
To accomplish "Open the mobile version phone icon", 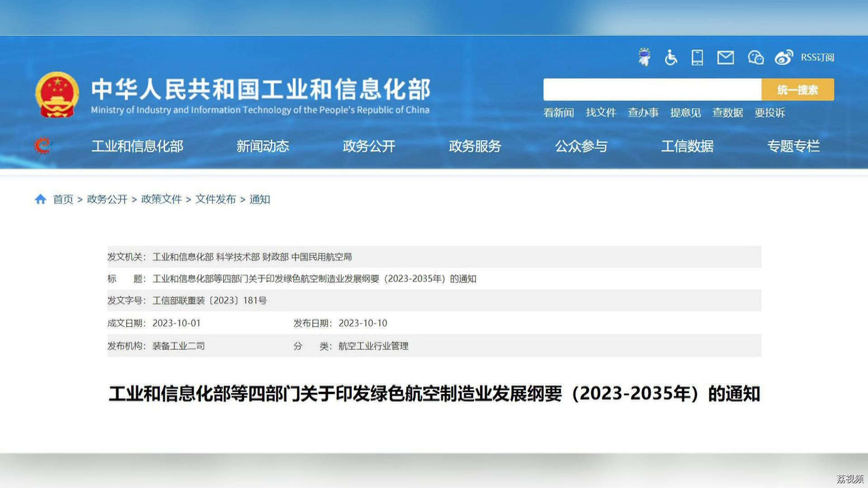I will click(697, 57).
